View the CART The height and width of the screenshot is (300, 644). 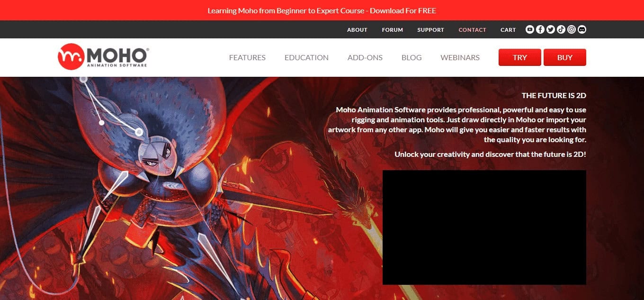(x=508, y=30)
